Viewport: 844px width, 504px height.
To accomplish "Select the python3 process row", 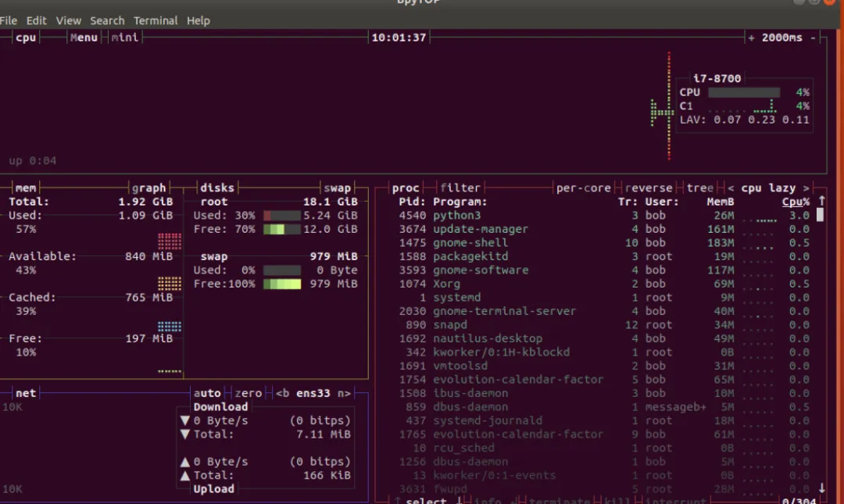I will 604,216.
